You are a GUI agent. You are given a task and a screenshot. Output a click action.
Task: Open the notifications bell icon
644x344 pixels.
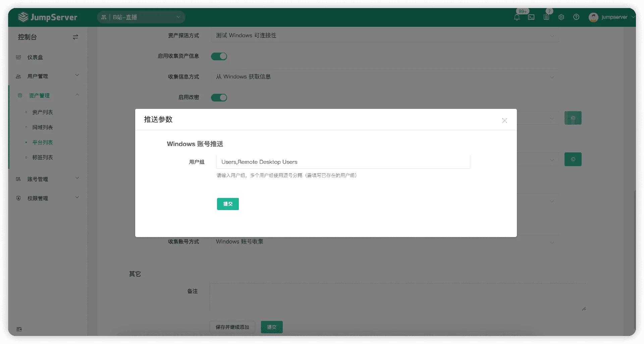pyautogui.click(x=517, y=17)
